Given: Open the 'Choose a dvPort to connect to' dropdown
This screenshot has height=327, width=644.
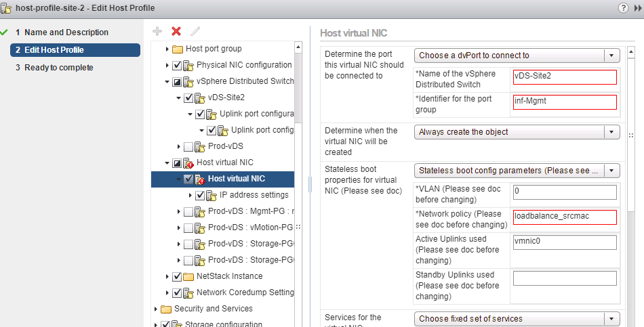Looking at the screenshot, I should click(x=517, y=56).
